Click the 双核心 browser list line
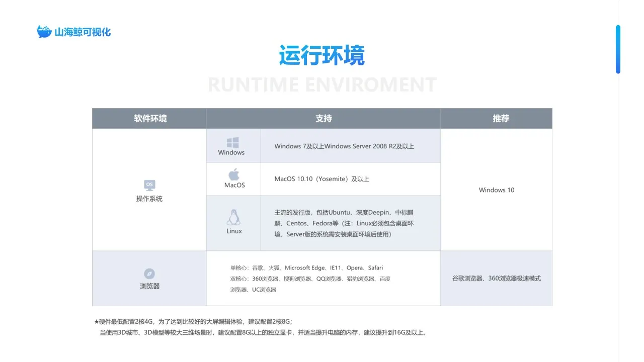The height and width of the screenshot is (362, 644). (x=310, y=279)
